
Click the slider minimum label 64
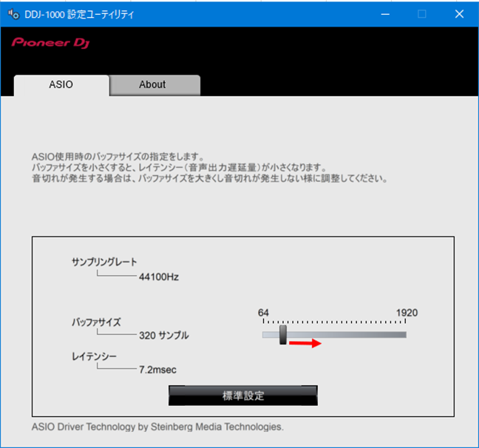(x=263, y=313)
